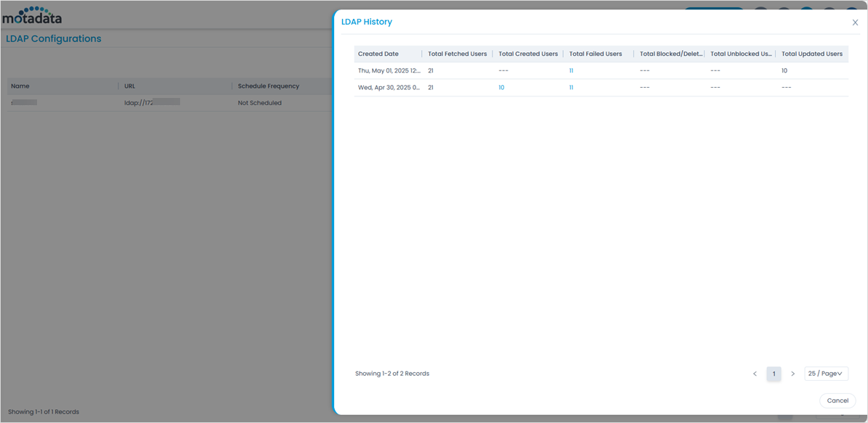Click the Not Scheduled cell
Image resolution: width=868 pixels, height=423 pixels.
tap(259, 103)
